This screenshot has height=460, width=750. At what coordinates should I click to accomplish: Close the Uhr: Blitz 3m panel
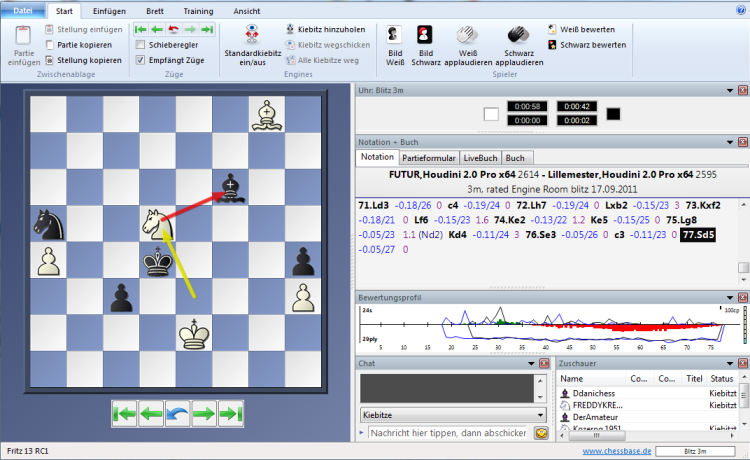[x=742, y=90]
